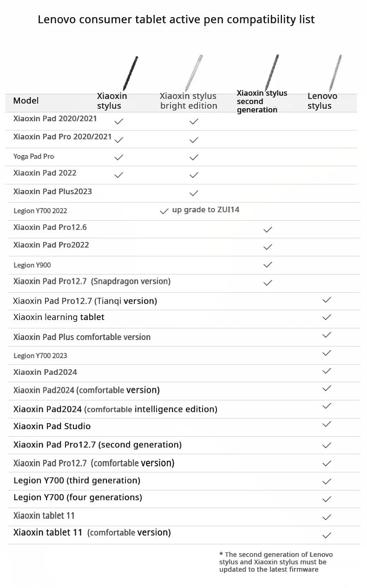This screenshot has height=588, width=367.
Task: Click the black Xiaoxin stylus pen image
Action: [131, 73]
